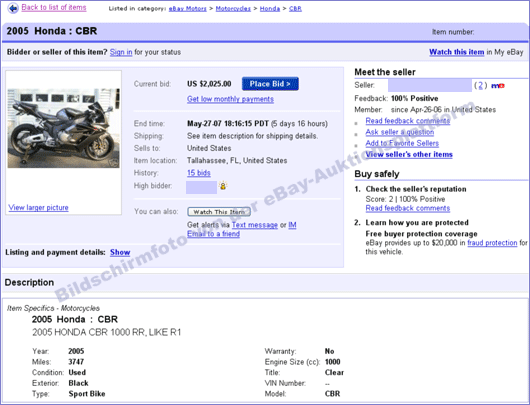Click the high bidder badge icon
530x405 pixels.
click(223, 186)
